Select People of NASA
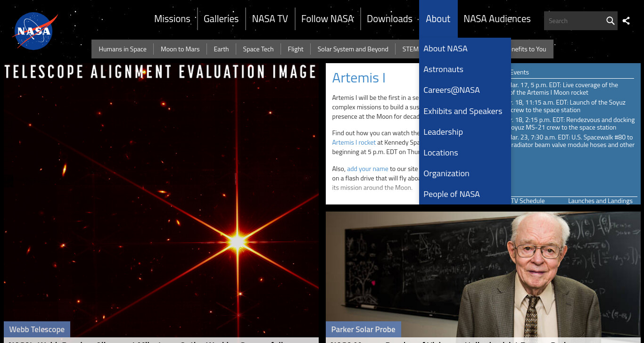The image size is (644, 343). tap(465, 194)
